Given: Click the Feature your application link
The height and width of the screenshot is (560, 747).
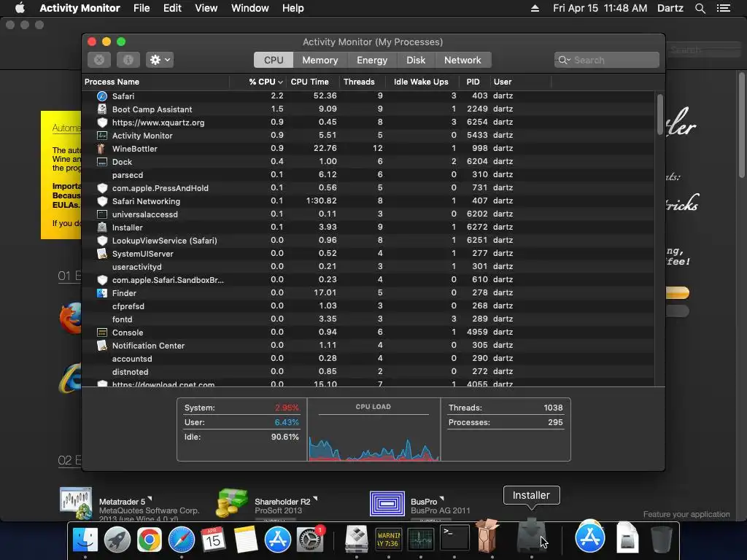Looking at the screenshot, I should point(686,514).
